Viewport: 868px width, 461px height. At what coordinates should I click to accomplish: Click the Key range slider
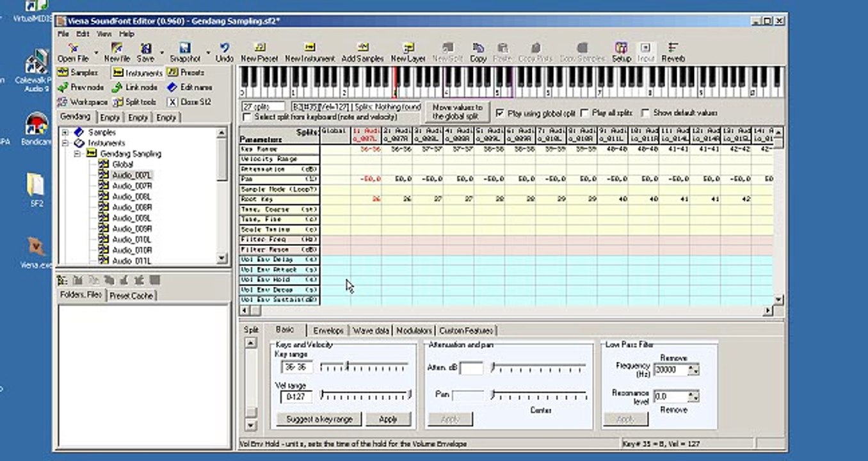[x=364, y=367]
